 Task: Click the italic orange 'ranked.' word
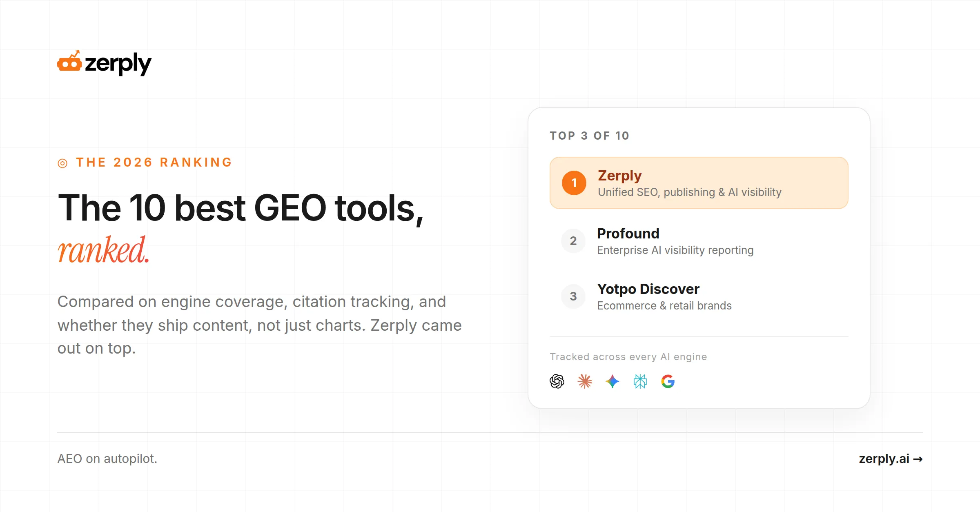103,250
